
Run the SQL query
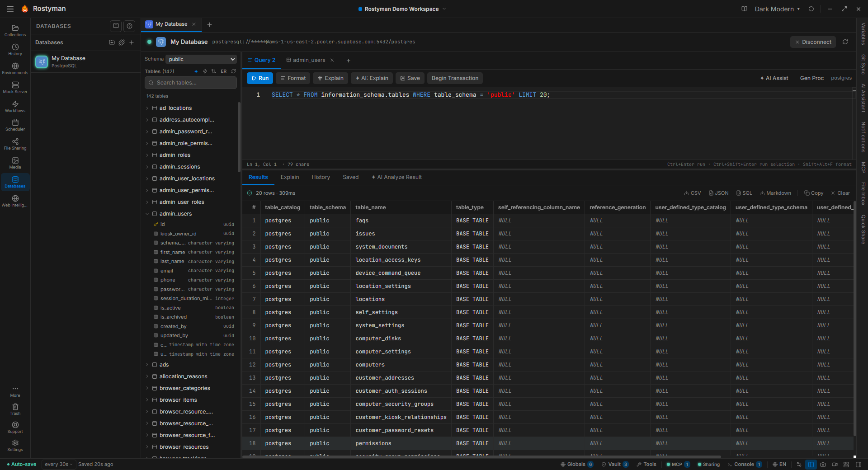click(x=260, y=78)
